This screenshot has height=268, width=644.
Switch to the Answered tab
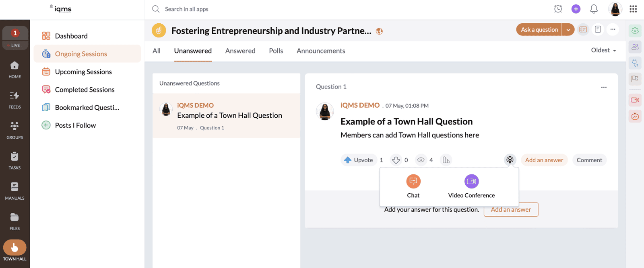click(x=240, y=51)
